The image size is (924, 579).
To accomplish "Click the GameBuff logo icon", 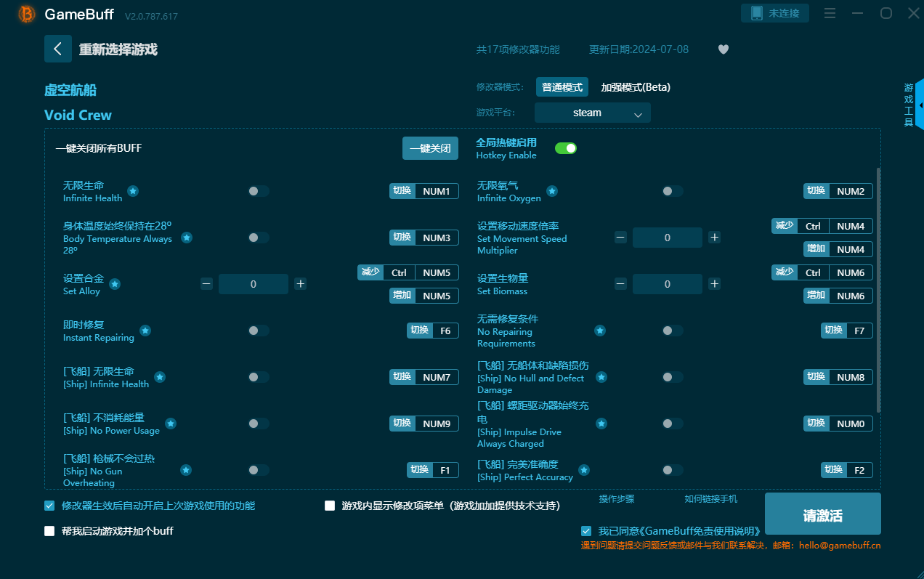I will tap(26, 14).
